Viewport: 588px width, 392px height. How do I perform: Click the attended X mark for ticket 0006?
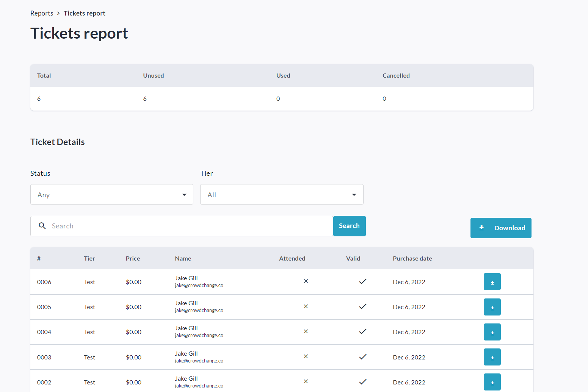(306, 281)
